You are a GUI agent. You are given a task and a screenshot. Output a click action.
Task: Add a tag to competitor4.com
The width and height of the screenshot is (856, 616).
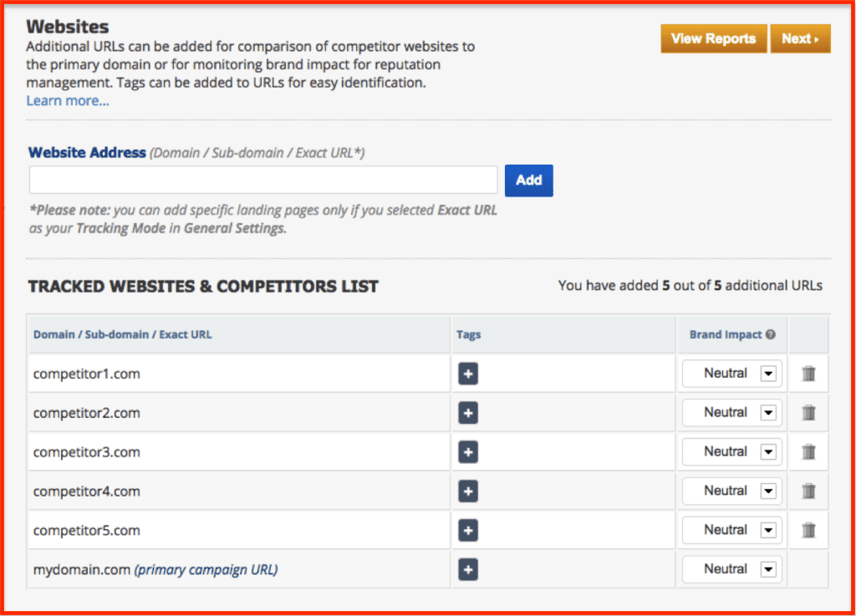pos(467,491)
